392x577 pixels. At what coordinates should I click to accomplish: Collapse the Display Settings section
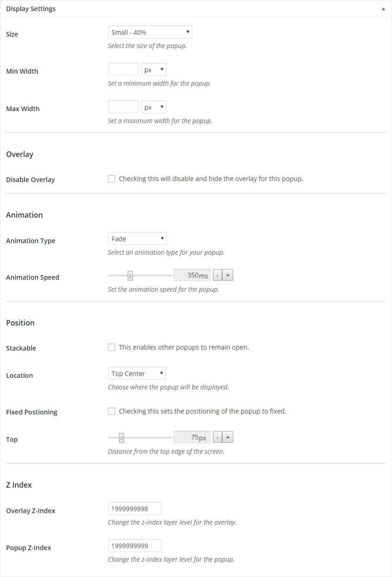click(x=383, y=8)
